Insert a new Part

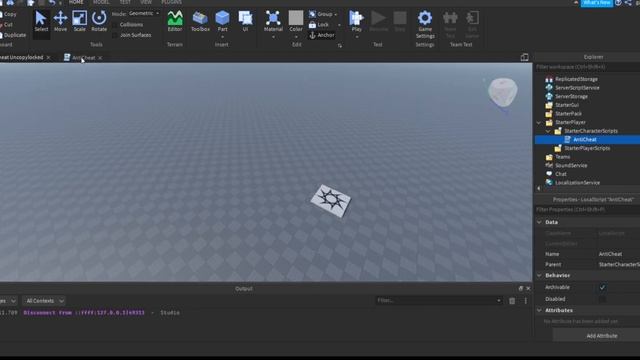tap(222, 21)
